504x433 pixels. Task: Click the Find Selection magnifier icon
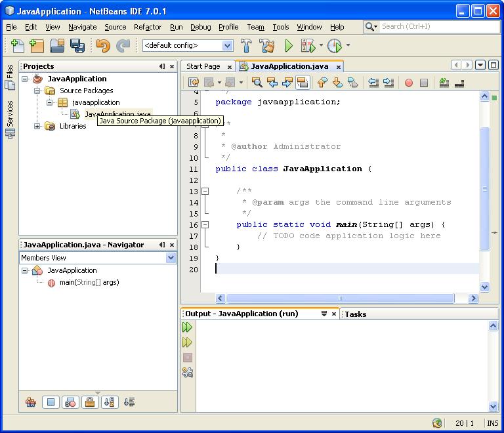257,83
